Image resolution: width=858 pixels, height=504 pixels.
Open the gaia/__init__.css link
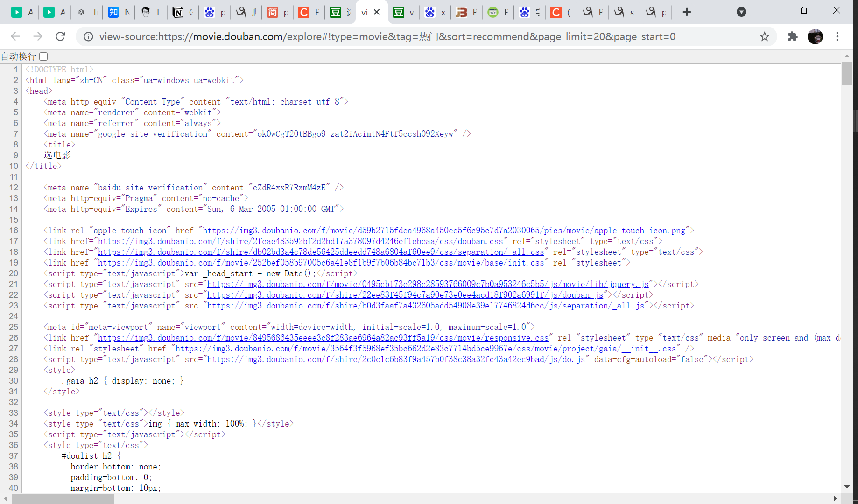pyautogui.click(x=426, y=349)
